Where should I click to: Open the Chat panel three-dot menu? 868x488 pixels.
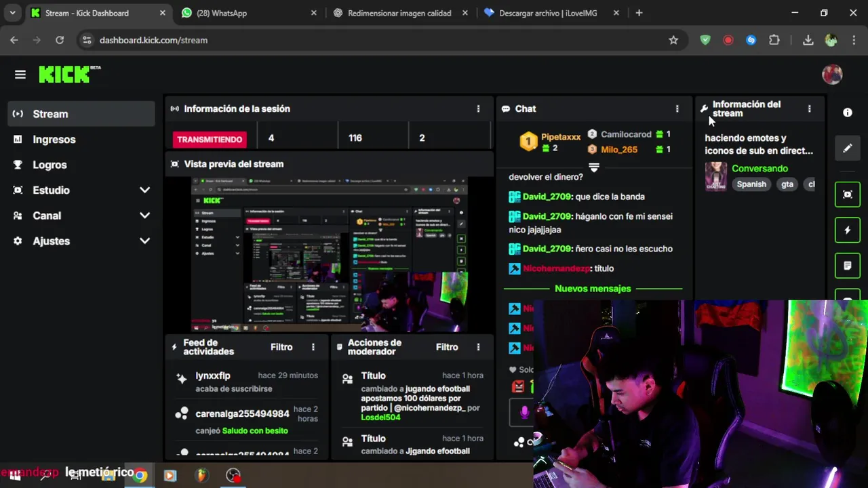pyautogui.click(x=677, y=108)
